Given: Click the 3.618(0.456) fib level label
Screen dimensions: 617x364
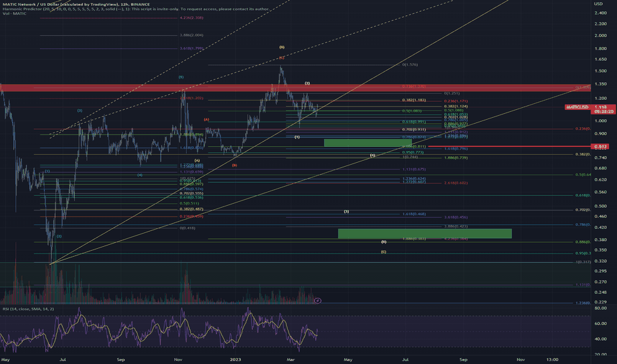Looking at the screenshot, I should point(455,217).
